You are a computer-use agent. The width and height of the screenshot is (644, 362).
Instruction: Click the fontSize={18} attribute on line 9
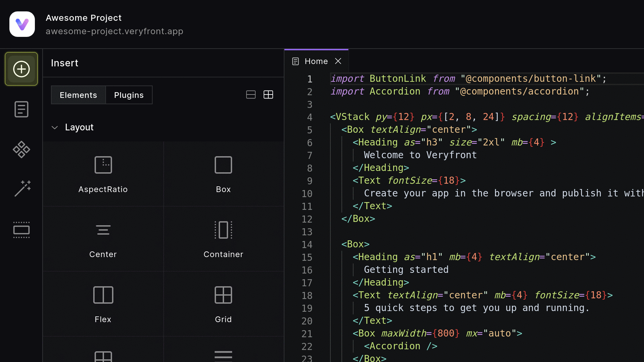point(424,180)
